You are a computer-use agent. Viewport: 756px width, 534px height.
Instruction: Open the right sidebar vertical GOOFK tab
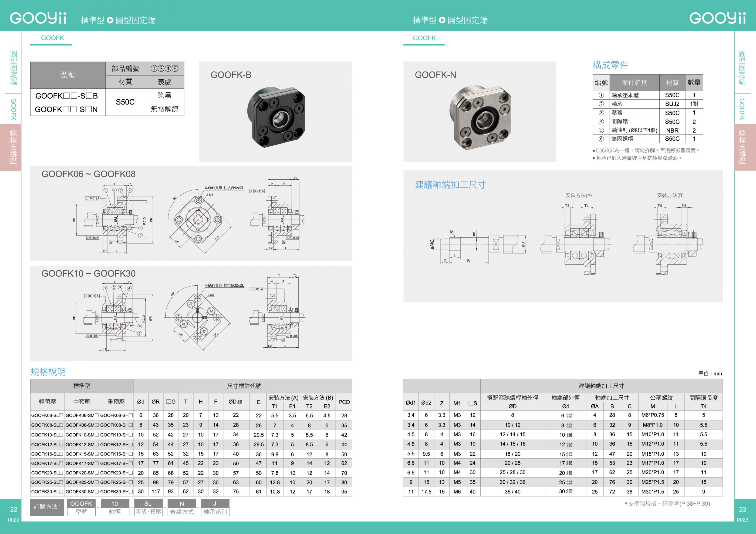click(742, 109)
